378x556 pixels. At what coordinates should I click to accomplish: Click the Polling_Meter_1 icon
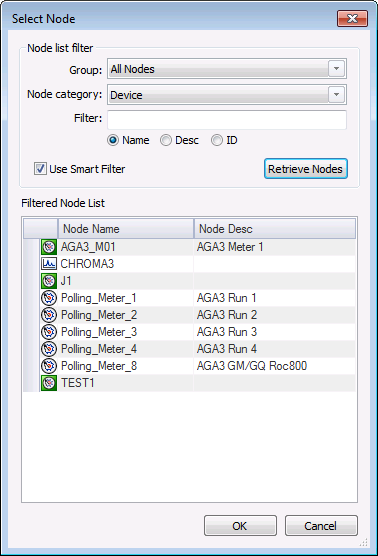pos(49,298)
